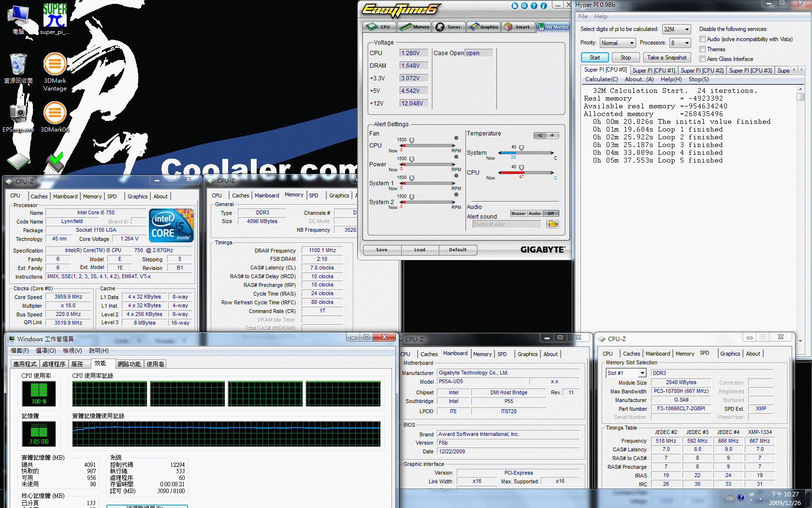Open the pi digits dropdown showing 32M
Image resolution: width=812 pixels, height=508 pixels.
[x=676, y=30]
